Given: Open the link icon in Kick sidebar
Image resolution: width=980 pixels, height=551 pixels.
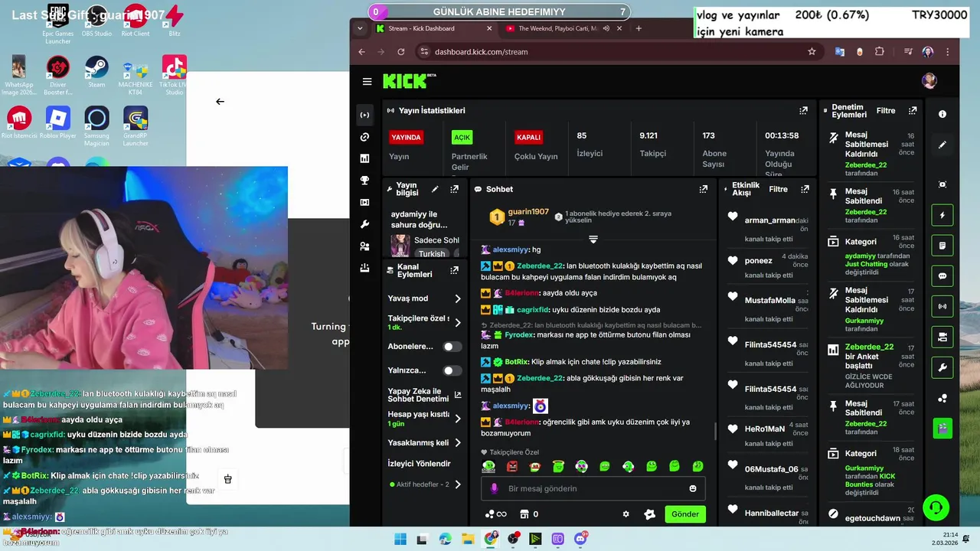Looking at the screenshot, I should [364, 137].
